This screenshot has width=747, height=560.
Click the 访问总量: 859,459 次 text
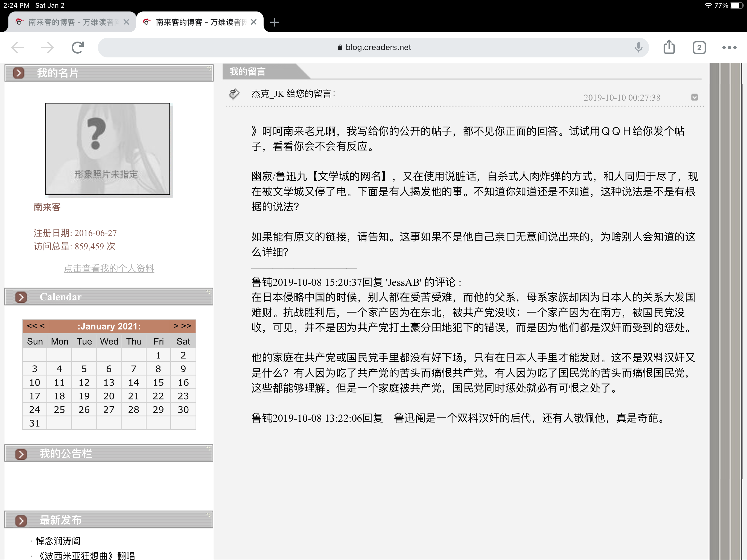[x=74, y=247]
